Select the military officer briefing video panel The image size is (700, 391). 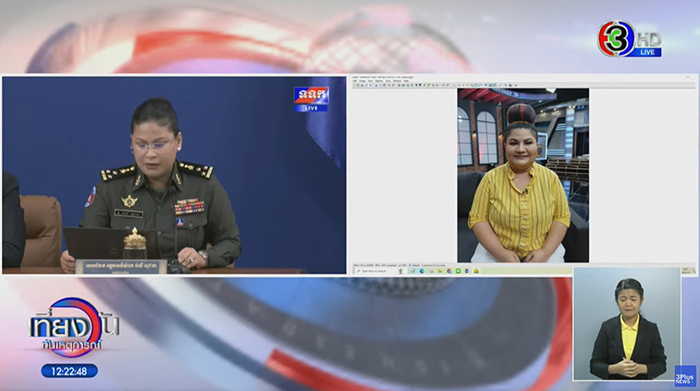174,175
